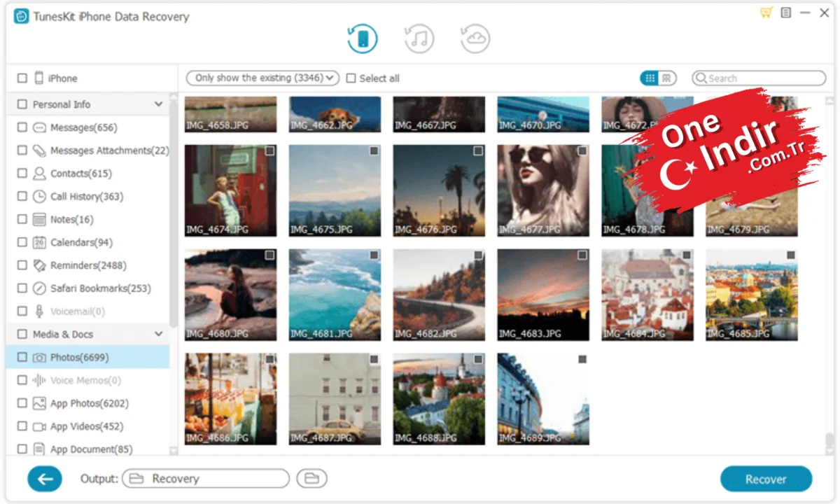Open the register menu icon in title bar
The height and width of the screenshot is (504, 840).
pyautogui.click(x=786, y=13)
